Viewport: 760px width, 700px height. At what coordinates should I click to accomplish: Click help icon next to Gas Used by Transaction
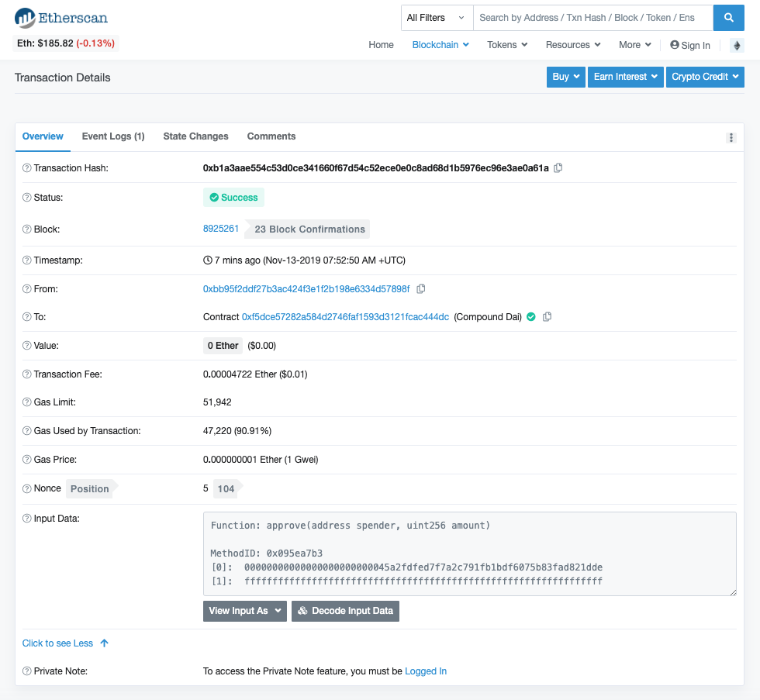(27, 431)
